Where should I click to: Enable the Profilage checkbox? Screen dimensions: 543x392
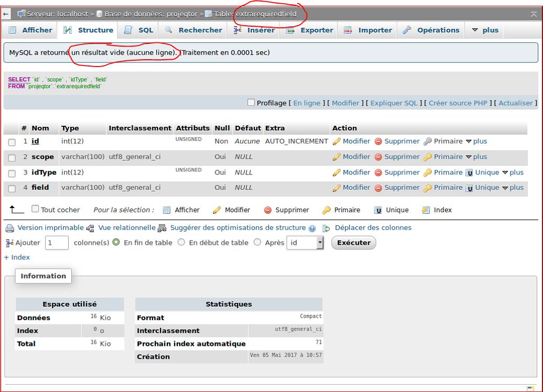pos(251,103)
